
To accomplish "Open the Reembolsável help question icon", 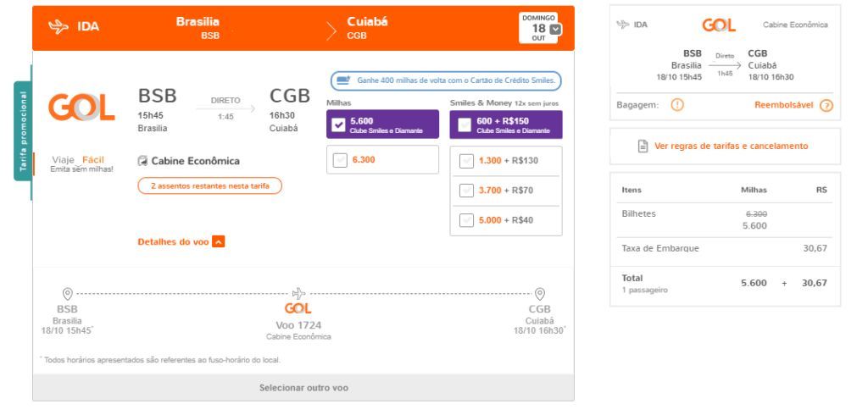I will tap(826, 105).
